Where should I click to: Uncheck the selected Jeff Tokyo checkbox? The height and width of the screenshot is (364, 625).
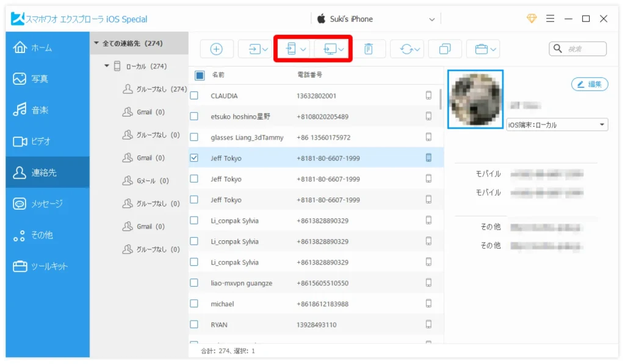pyautogui.click(x=194, y=158)
